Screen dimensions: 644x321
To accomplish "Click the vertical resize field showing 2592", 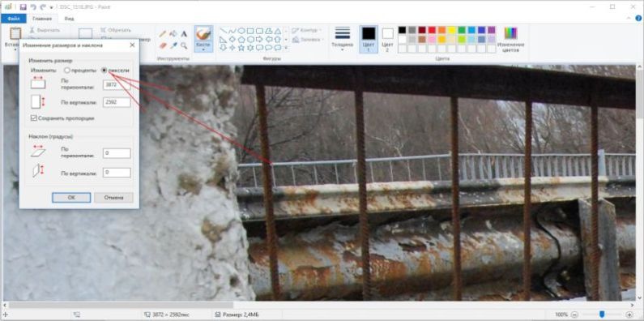I will click(117, 102).
